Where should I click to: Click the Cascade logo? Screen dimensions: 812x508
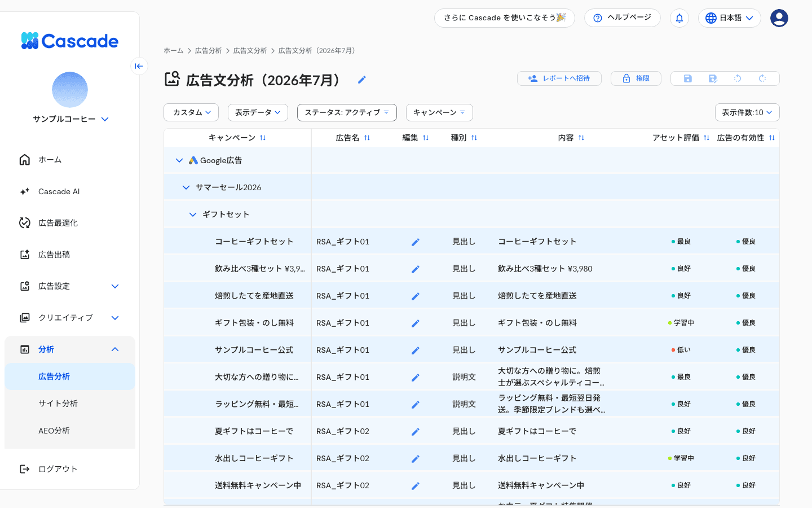click(70, 41)
